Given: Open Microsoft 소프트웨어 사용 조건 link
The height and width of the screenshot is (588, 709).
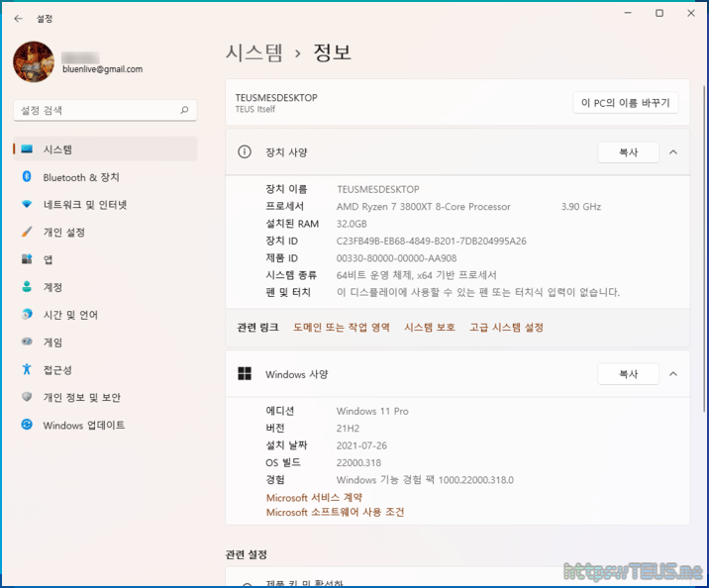Looking at the screenshot, I should pyautogui.click(x=335, y=512).
